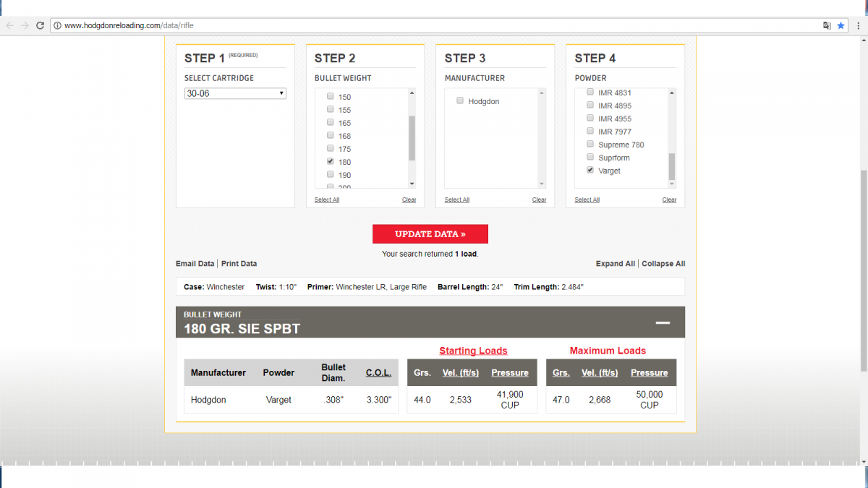868x488 pixels.
Task: Select the 168 bullet weight checkbox
Action: [331, 135]
